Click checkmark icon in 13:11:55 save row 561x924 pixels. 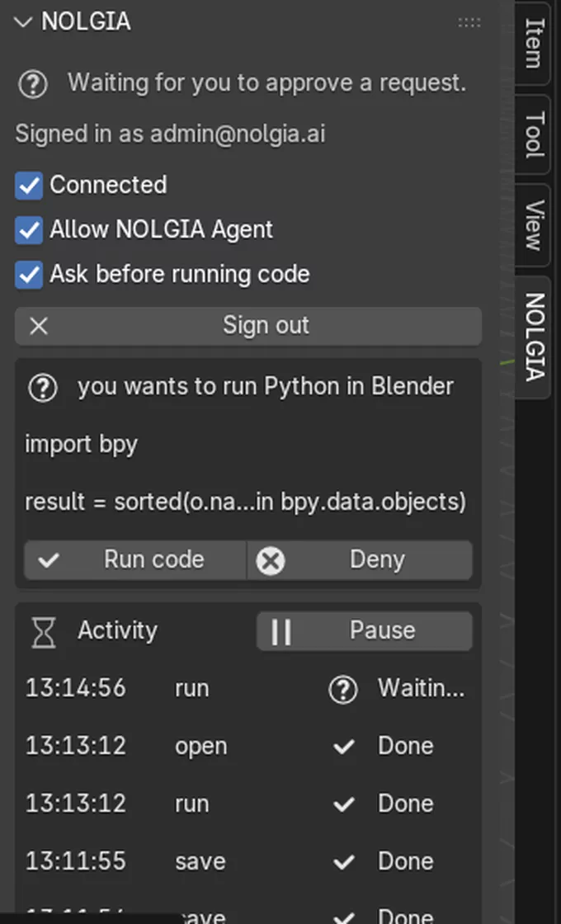pyautogui.click(x=343, y=862)
